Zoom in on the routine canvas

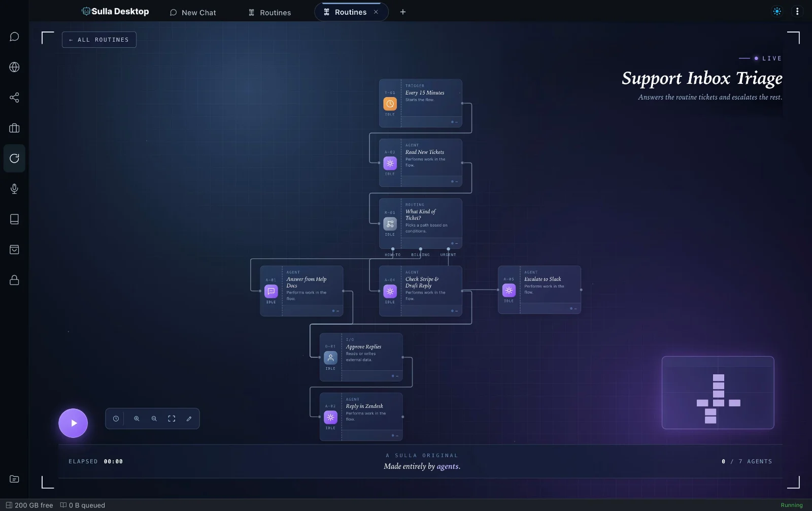[x=137, y=419]
